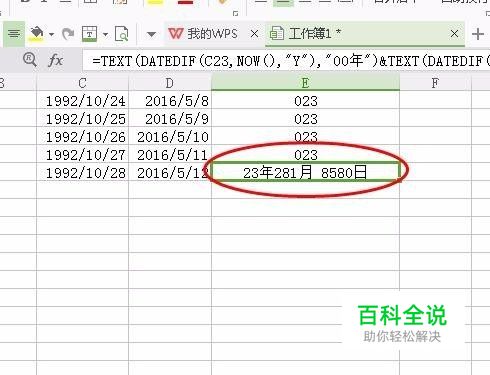Close the 我的WPS tab

point(254,34)
